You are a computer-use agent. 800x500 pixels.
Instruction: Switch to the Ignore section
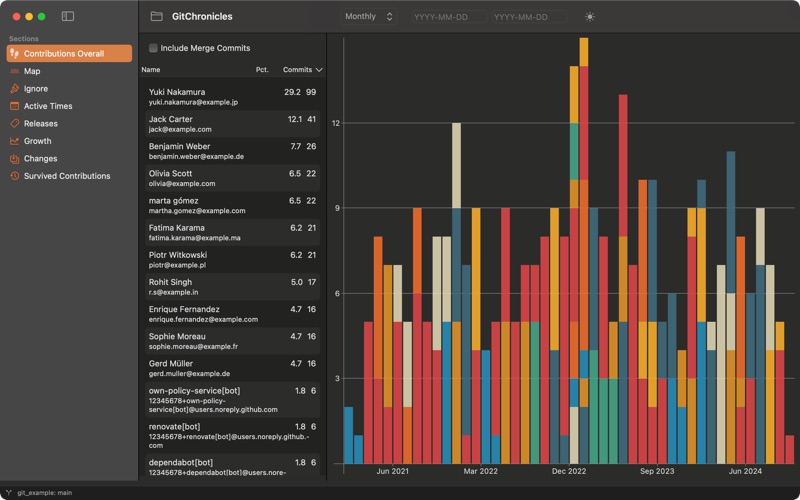point(69,88)
